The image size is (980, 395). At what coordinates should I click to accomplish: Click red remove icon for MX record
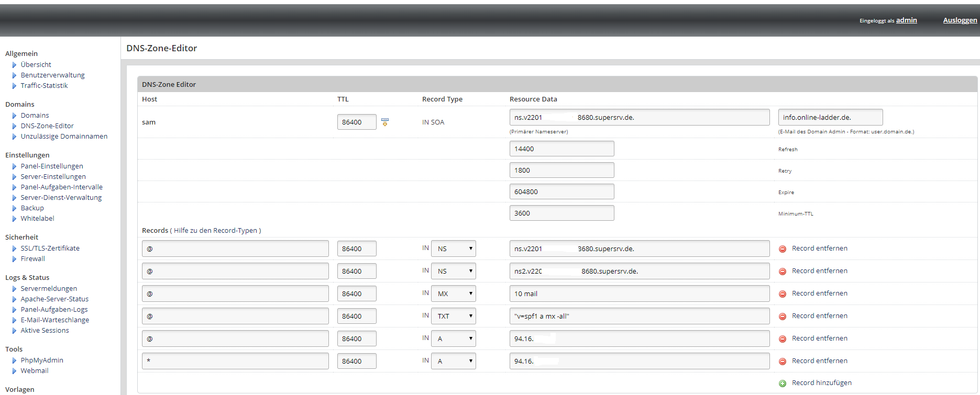coord(783,294)
